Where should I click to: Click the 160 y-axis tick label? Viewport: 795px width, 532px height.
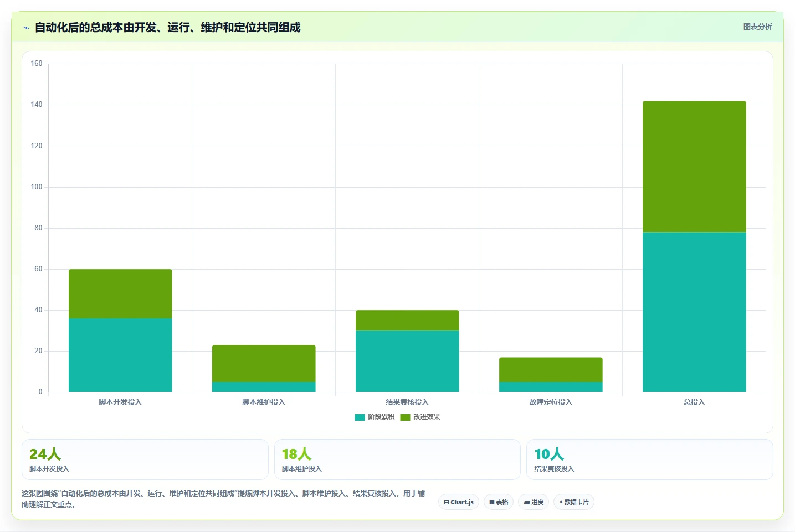click(x=37, y=64)
